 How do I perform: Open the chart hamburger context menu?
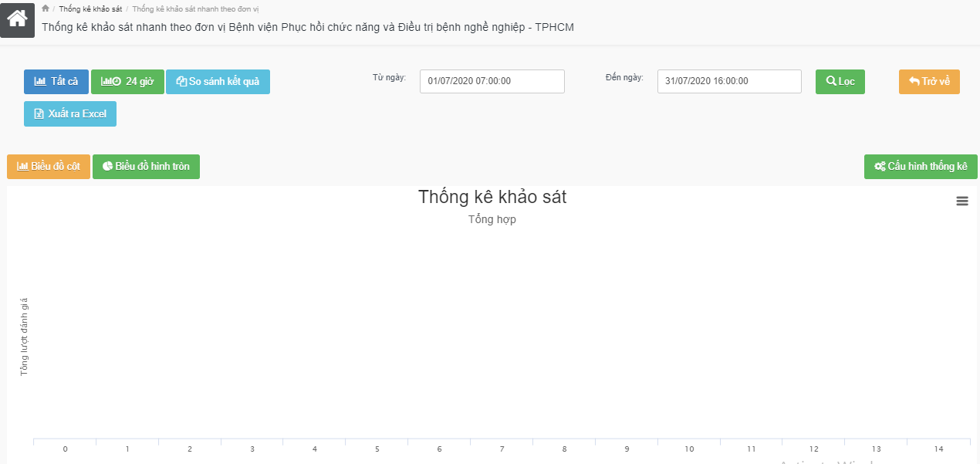coord(961,201)
